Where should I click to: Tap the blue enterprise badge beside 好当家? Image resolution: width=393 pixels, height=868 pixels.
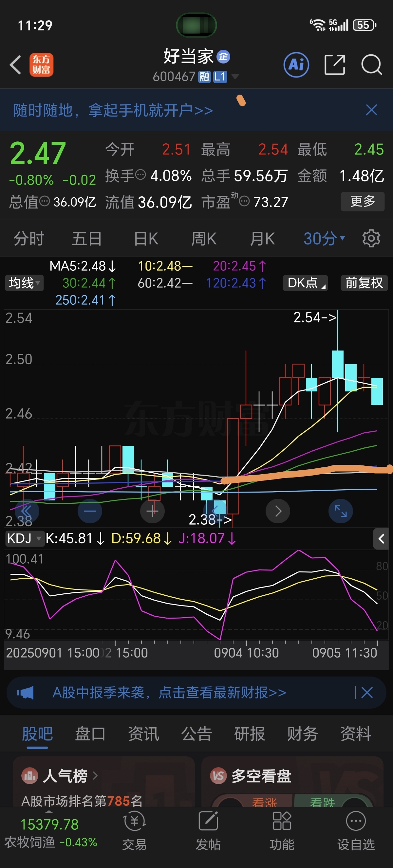click(223, 57)
